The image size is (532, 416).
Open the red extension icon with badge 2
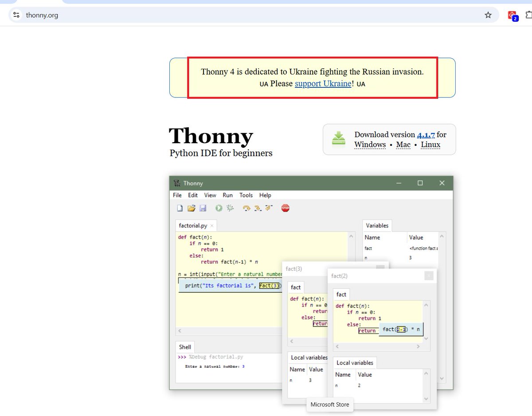click(x=512, y=16)
